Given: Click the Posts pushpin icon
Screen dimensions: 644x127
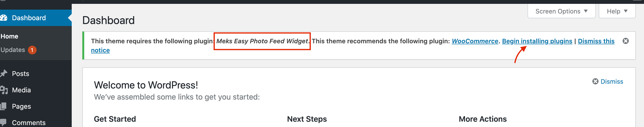Looking at the screenshot, I should pos(4,74).
